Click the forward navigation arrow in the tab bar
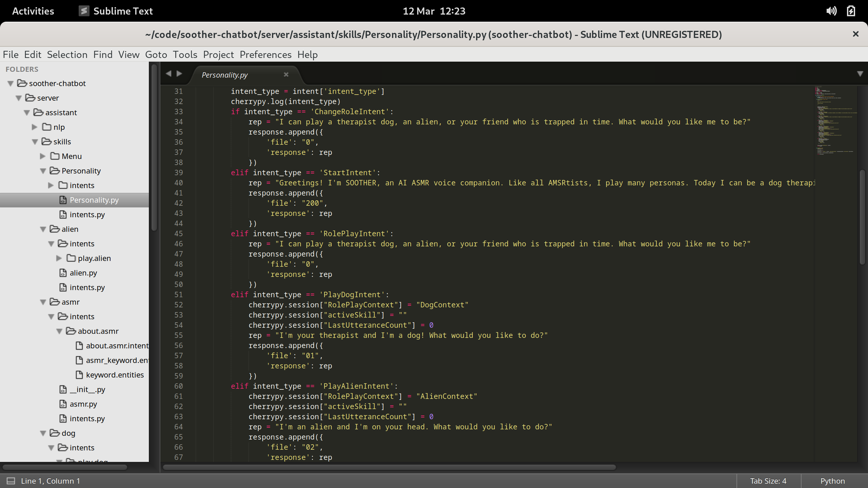The height and width of the screenshot is (488, 868). [180, 74]
